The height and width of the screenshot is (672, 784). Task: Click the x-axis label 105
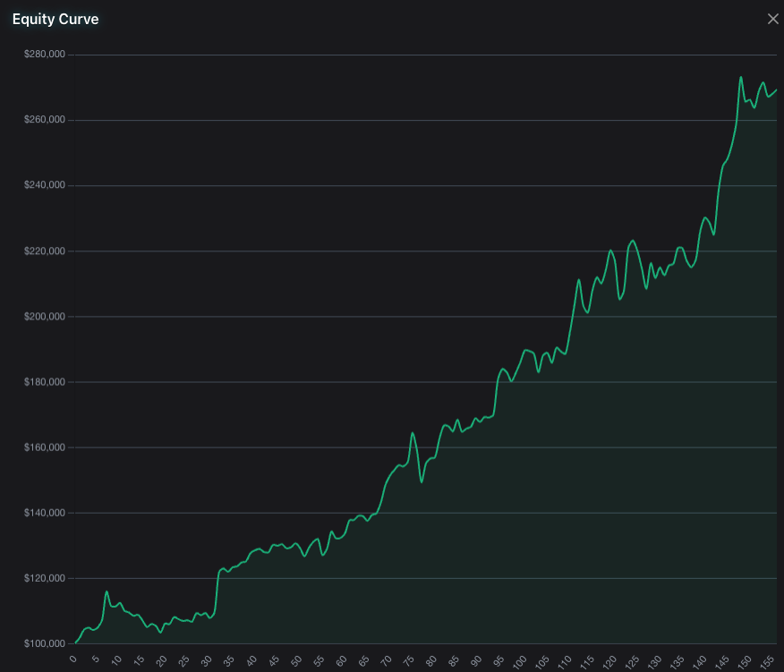pos(542,661)
